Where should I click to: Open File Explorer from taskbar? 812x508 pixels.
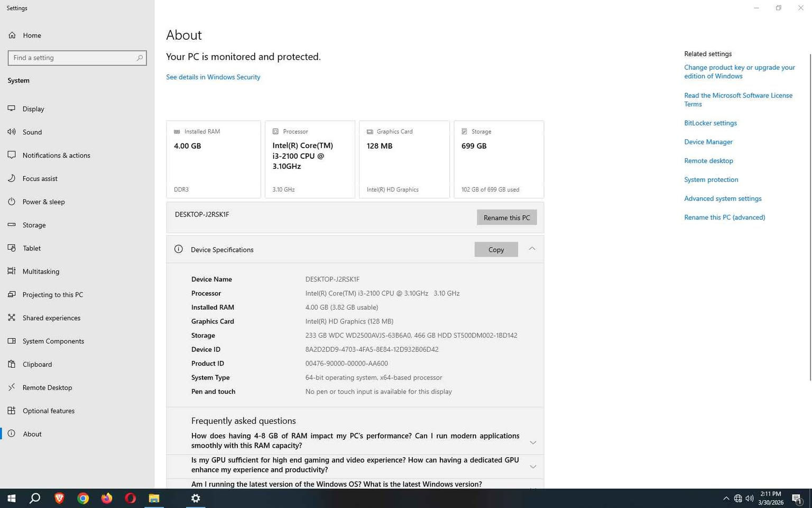tap(154, 498)
